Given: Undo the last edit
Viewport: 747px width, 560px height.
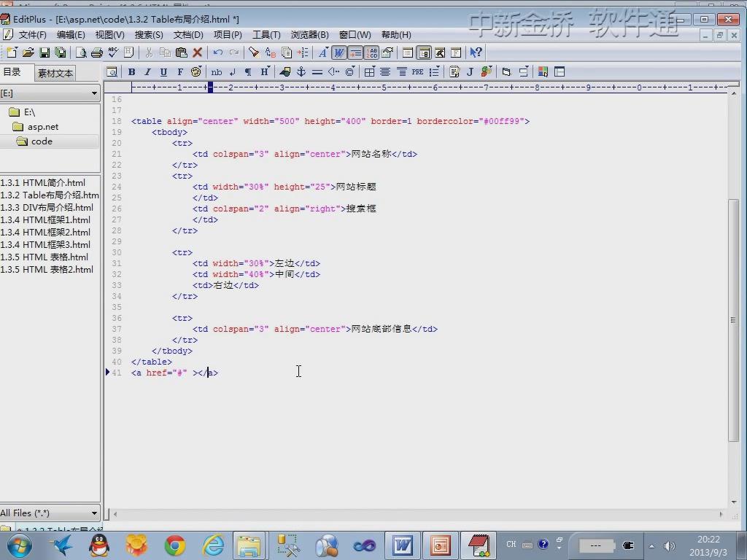Looking at the screenshot, I should point(218,52).
